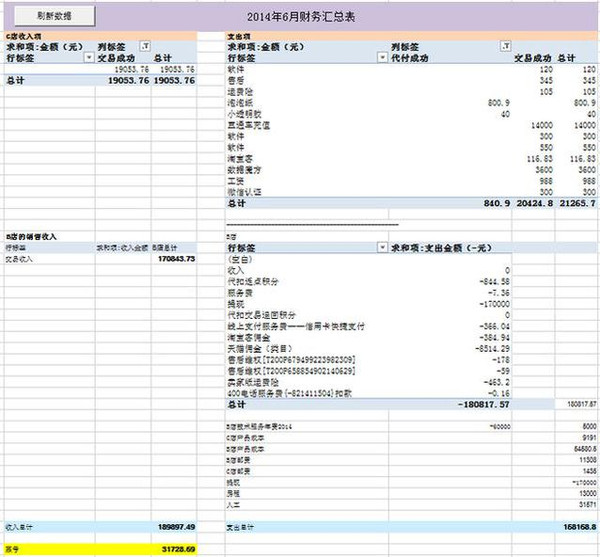Click the 刷新数据 refresh data button
Viewport: 600px width, 557px height.
tap(54, 16)
